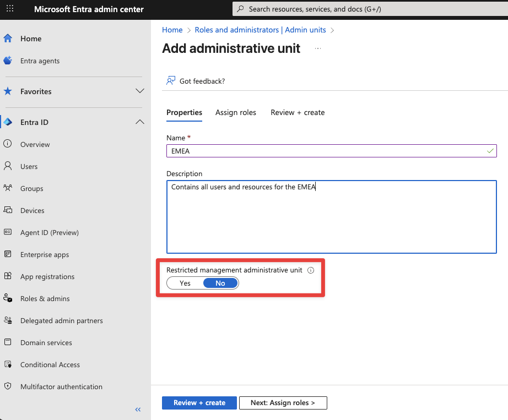The image size is (508, 420).
Task: Open the app launcher waffle icon
Action: (x=10, y=9)
